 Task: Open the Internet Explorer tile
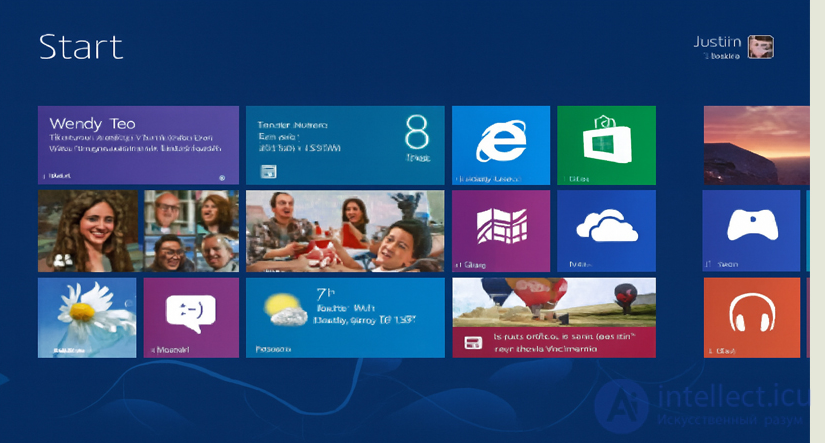(501, 145)
